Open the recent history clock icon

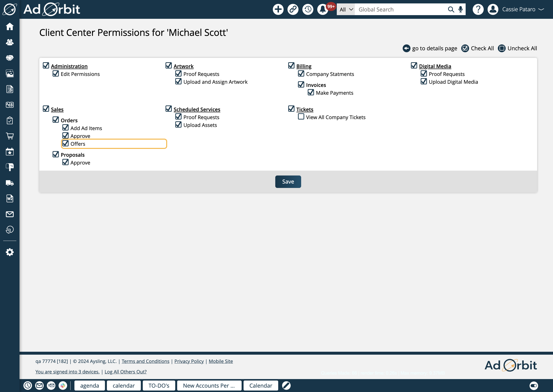click(x=308, y=10)
